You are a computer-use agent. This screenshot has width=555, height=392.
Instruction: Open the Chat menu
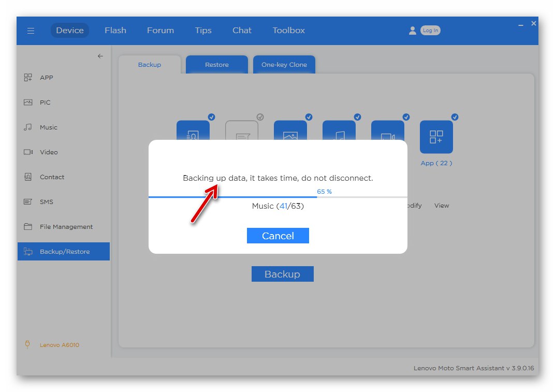pos(242,31)
